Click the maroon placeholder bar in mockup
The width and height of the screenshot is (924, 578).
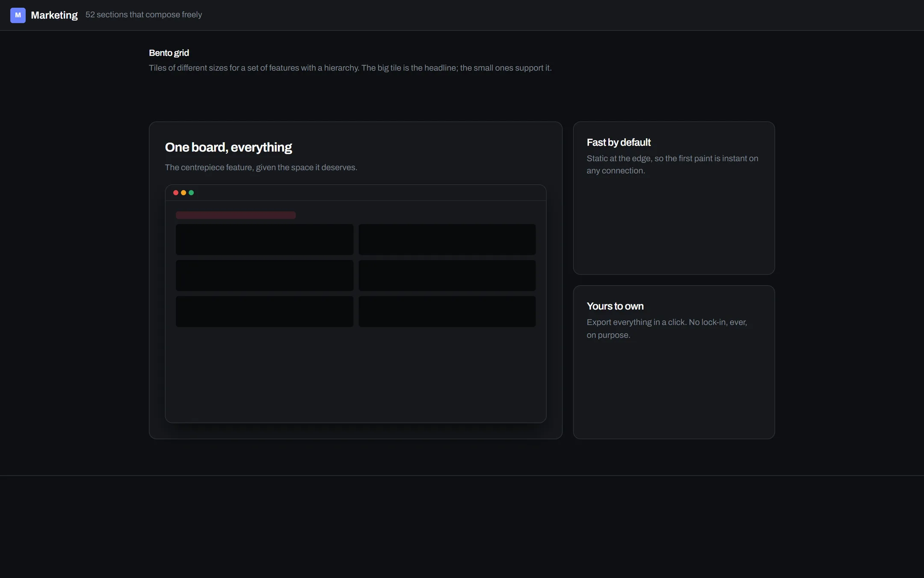tap(236, 215)
